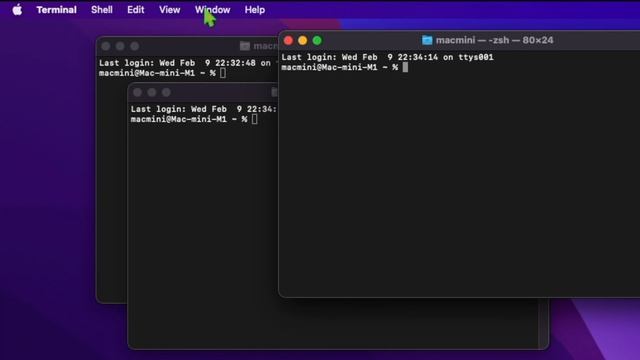The width and height of the screenshot is (640, 360).
Task: Click the folder icon in back window title
Action: pos(245,46)
